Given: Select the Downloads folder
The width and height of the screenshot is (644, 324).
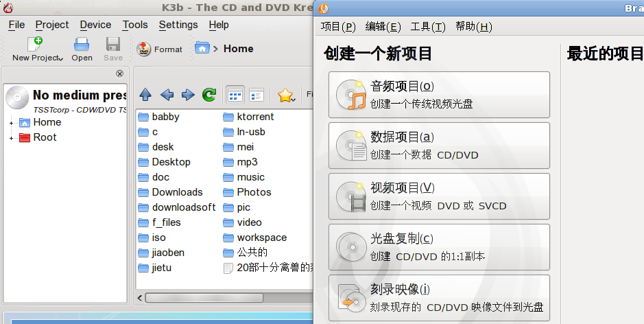Looking at the screenshot, I should [170, 192].
